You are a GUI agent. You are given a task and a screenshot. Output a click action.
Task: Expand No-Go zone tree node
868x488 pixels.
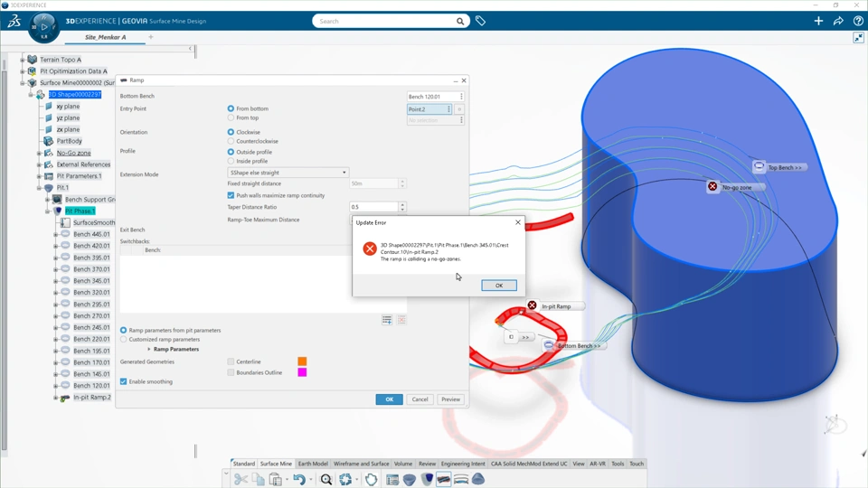(x=39, y=154)
